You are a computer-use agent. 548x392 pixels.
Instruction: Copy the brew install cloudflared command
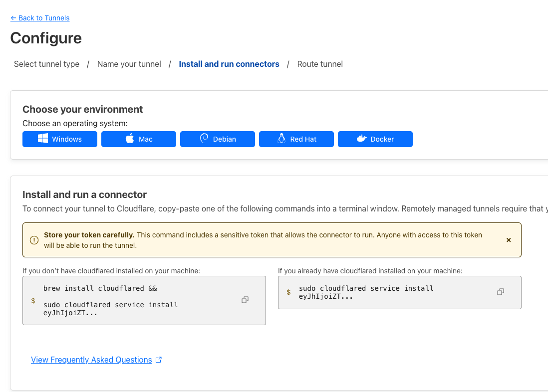(x=245, y=300)
